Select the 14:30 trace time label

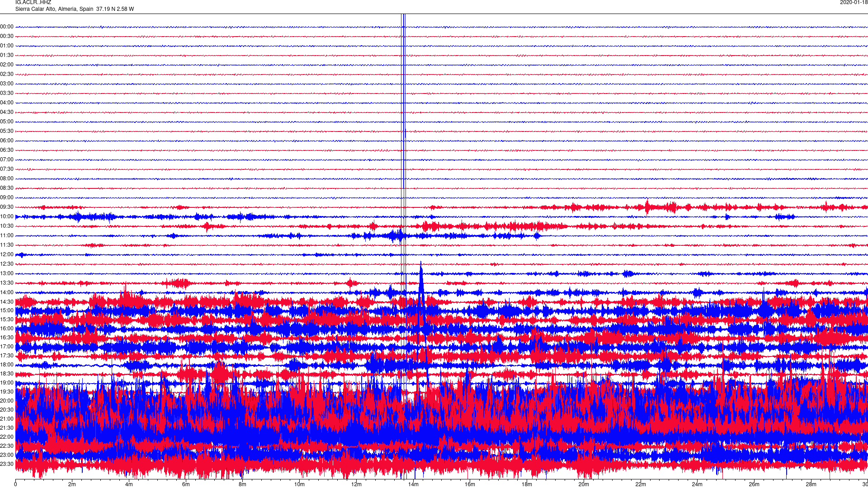coord(7,302)
